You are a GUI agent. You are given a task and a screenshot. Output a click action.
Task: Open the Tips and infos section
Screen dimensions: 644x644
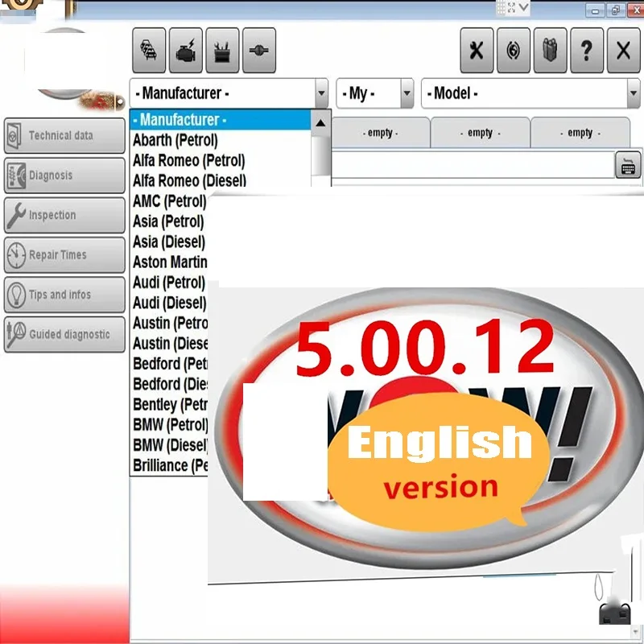64,295
